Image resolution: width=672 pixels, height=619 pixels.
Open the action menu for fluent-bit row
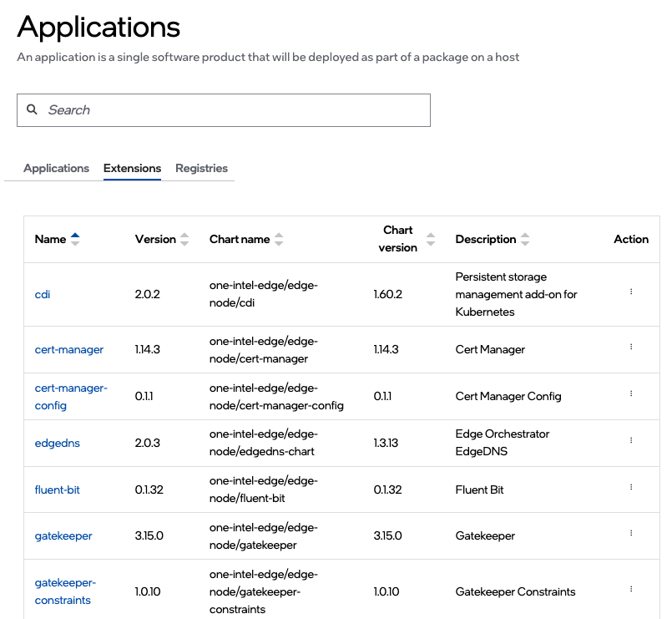(630, 487)
